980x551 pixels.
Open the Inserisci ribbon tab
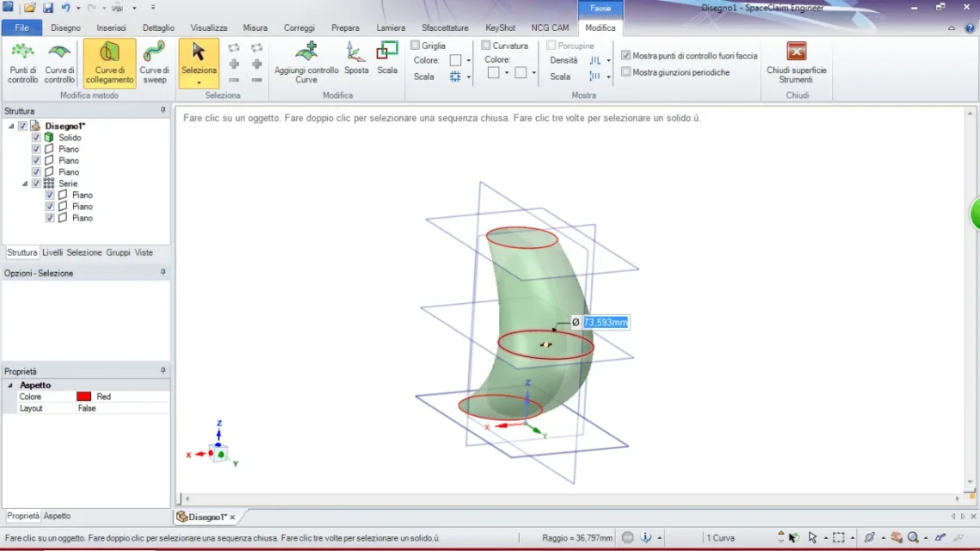pos(111,28)
